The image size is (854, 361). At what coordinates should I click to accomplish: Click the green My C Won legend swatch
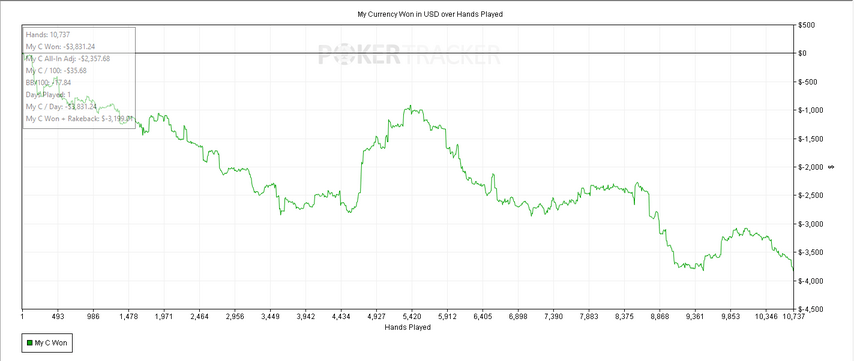tap(30, 343)
